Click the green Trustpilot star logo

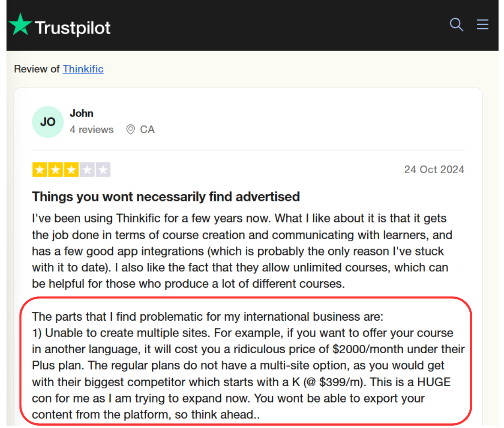coord(20,25)
